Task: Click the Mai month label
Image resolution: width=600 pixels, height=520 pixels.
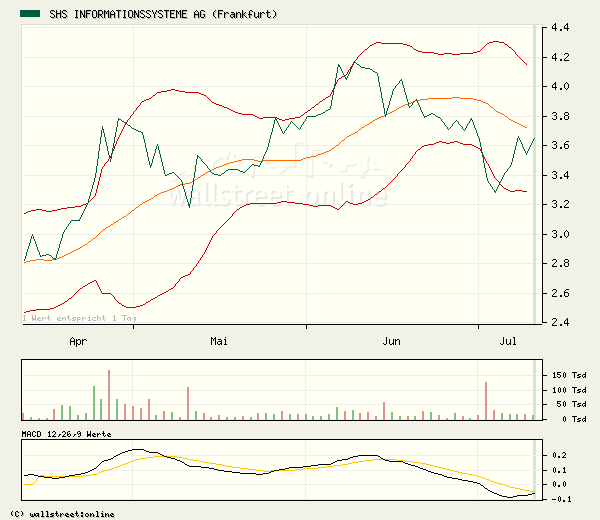Action: point(219,341)
